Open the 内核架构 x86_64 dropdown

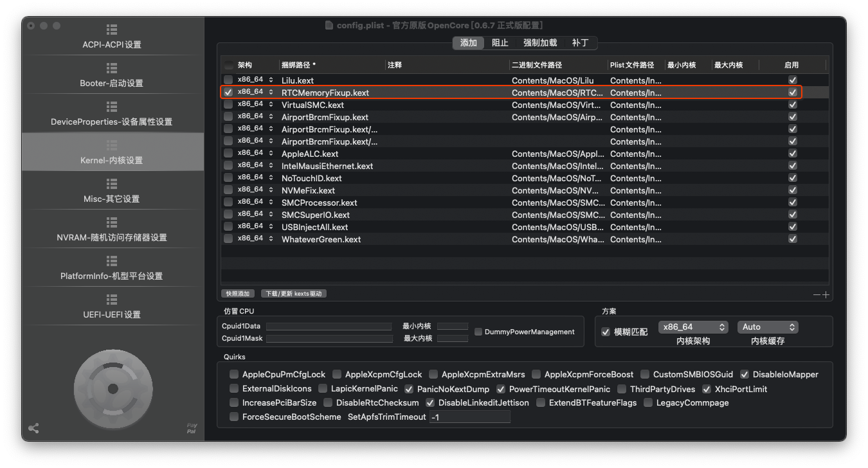tap(693, 327)
